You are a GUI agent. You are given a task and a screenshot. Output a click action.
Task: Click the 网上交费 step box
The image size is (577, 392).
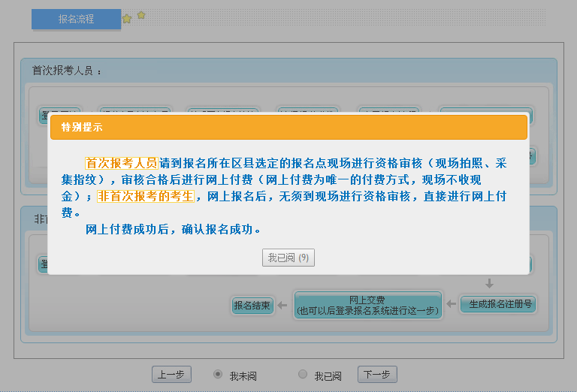pyautogui.click(x=367, y=305)
